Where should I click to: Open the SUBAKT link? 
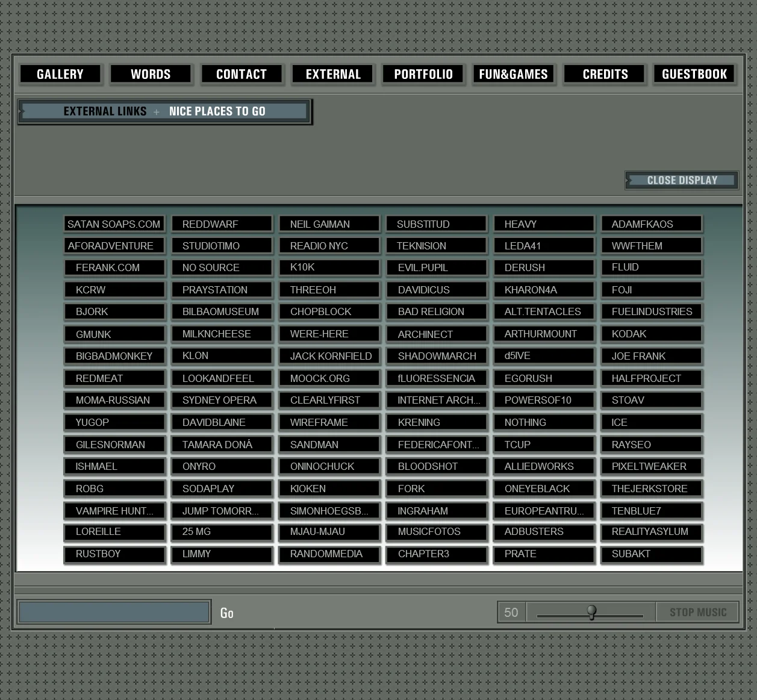pos(652,554)
